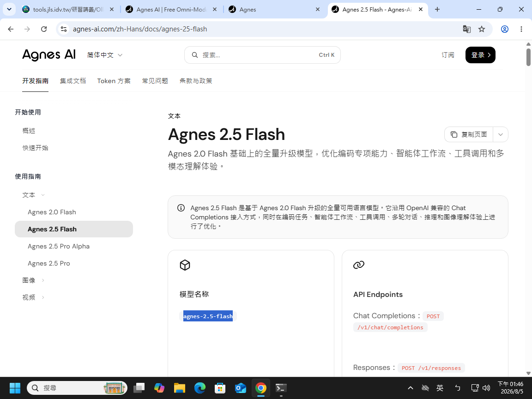Viewport: 532px width, 399px height.
Task: Open Agnes 2.5 Pro Alpha in sidebar
Action: click(59, 246)
